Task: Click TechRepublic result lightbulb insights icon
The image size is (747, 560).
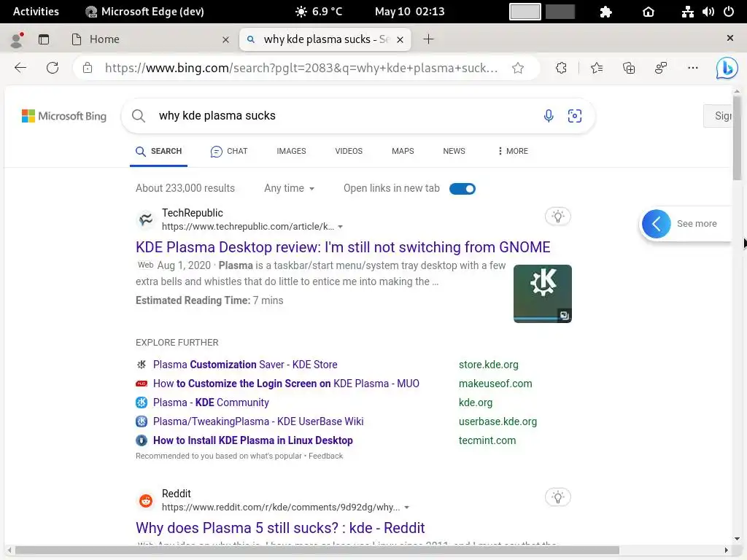Action: point(558,216)
